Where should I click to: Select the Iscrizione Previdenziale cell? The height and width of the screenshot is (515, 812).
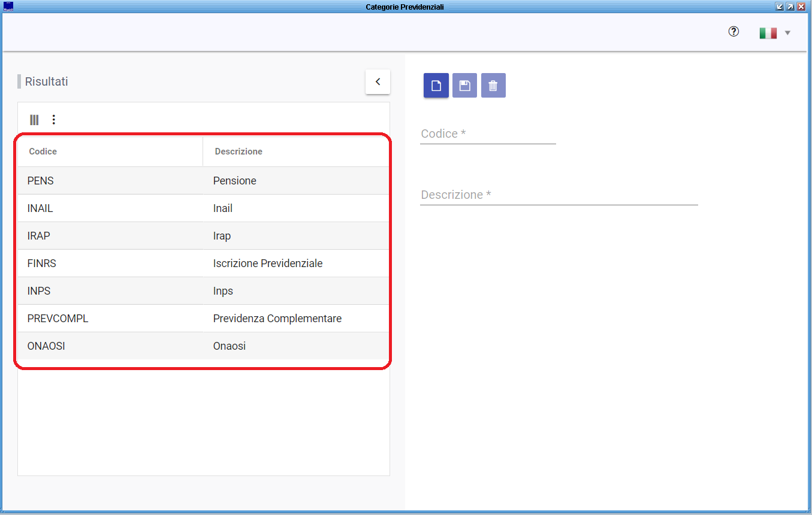296,263
